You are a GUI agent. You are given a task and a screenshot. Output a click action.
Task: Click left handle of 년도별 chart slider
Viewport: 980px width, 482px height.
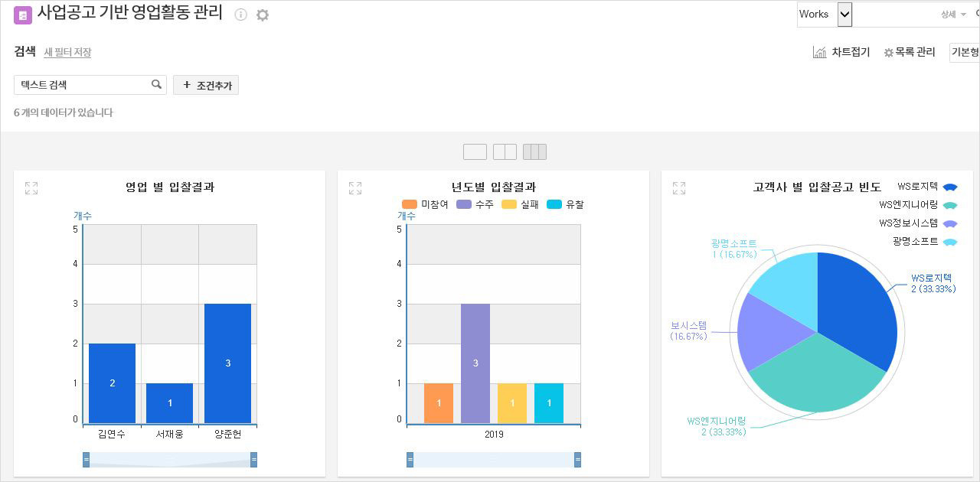410,459
